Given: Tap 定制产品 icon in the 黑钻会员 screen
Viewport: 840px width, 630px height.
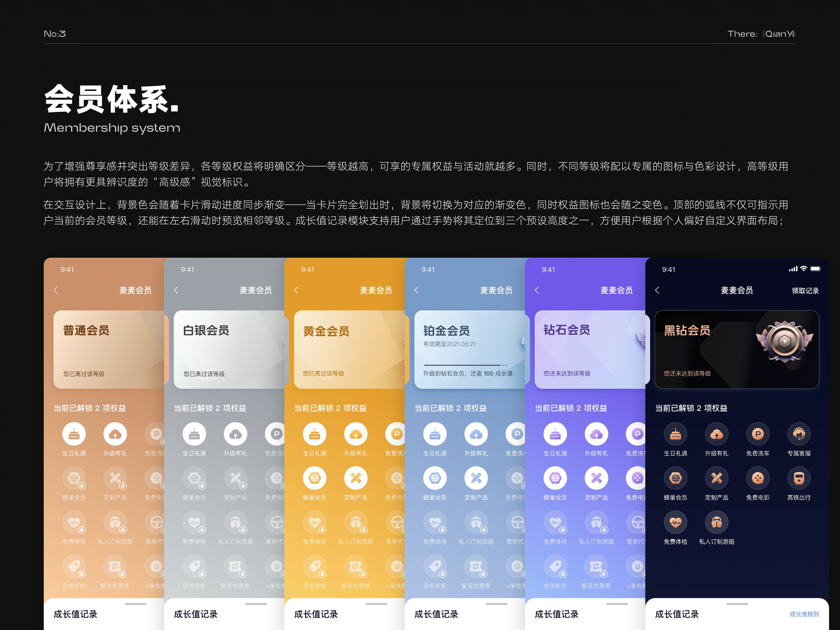Looking at the screenshot, I should click(717, 478).
